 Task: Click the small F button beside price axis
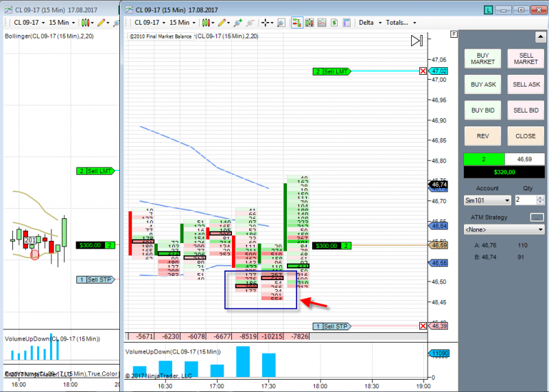pos(454,34)
